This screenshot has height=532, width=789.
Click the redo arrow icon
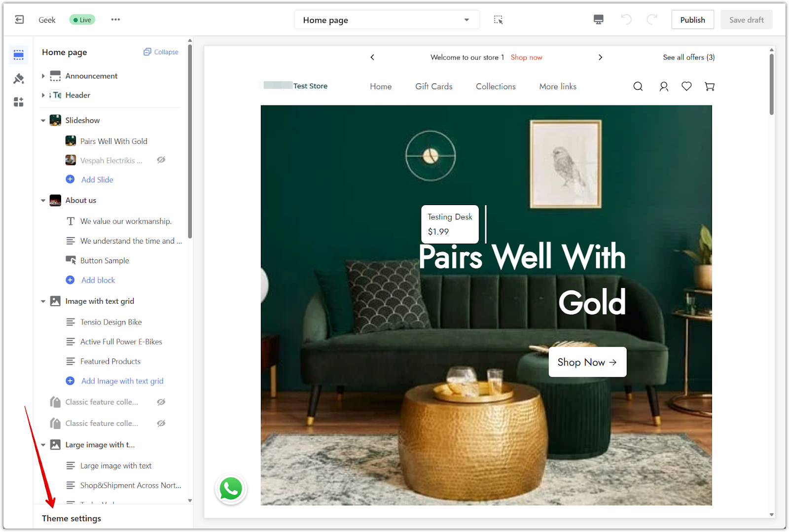click(652, 20)
